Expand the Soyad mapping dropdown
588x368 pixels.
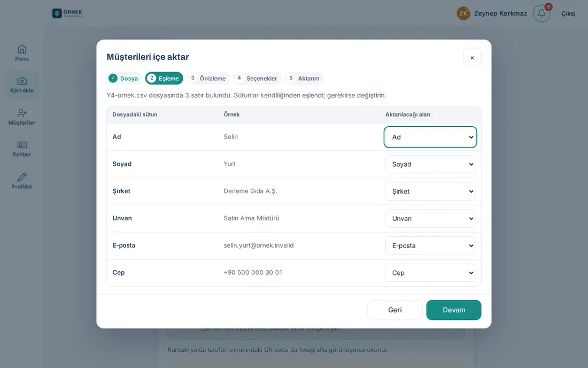click(x=430, y=164)
